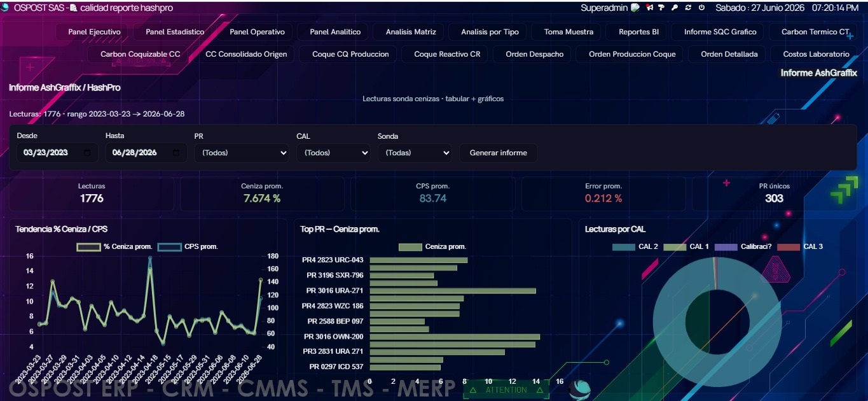Click the CPS prom. 83.74 card

[432, 193]
